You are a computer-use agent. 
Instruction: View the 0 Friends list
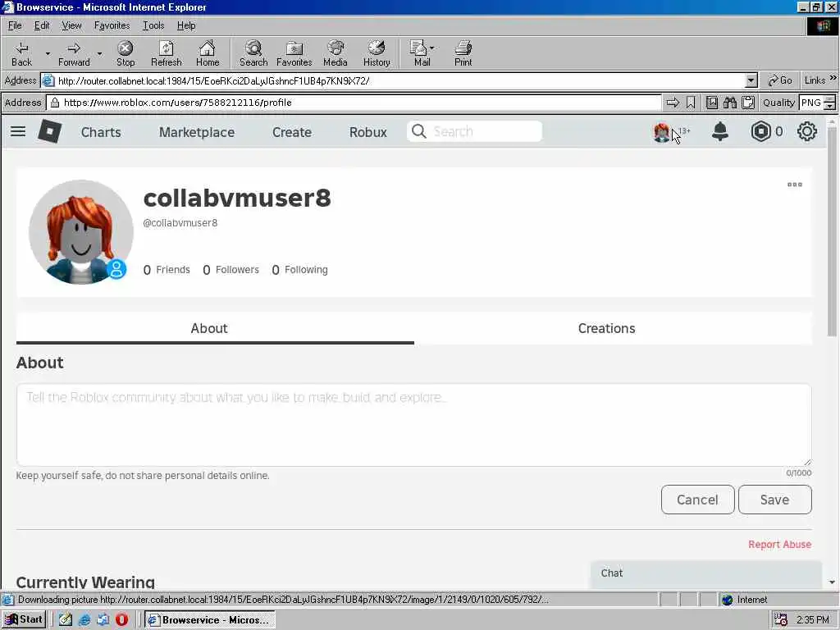[167, 269]
